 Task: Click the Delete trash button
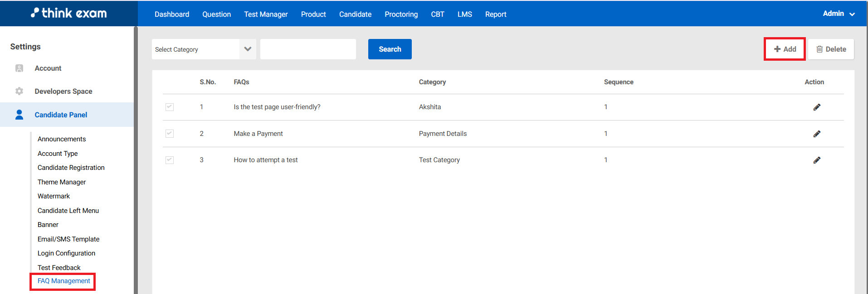click(x=831, y=49)
